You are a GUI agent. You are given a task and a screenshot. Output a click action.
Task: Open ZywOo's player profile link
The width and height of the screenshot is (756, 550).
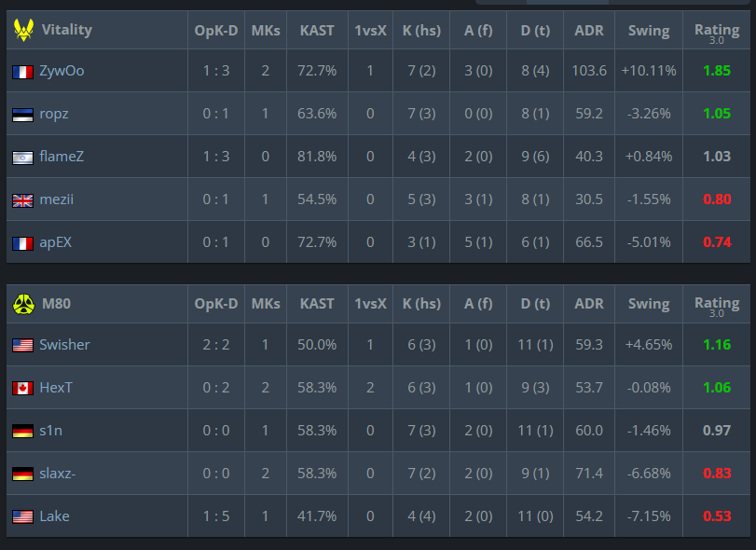coord(62,71)
